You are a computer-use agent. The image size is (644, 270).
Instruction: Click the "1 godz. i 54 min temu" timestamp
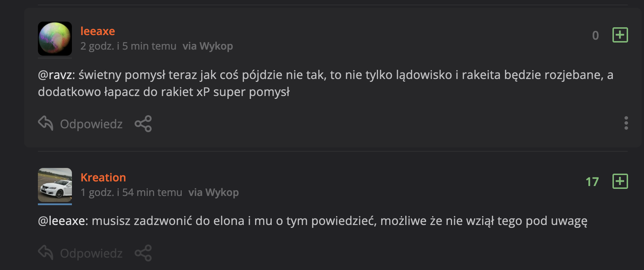pyautogui.click(x=131, y=192)
